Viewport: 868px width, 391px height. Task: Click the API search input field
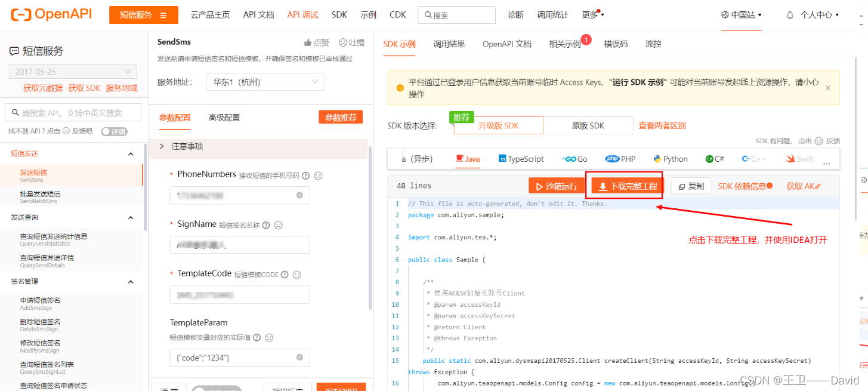[73, 113]
